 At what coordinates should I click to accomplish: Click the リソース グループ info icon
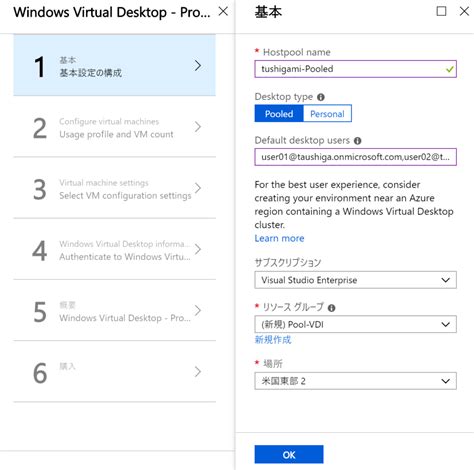point(331,308)
